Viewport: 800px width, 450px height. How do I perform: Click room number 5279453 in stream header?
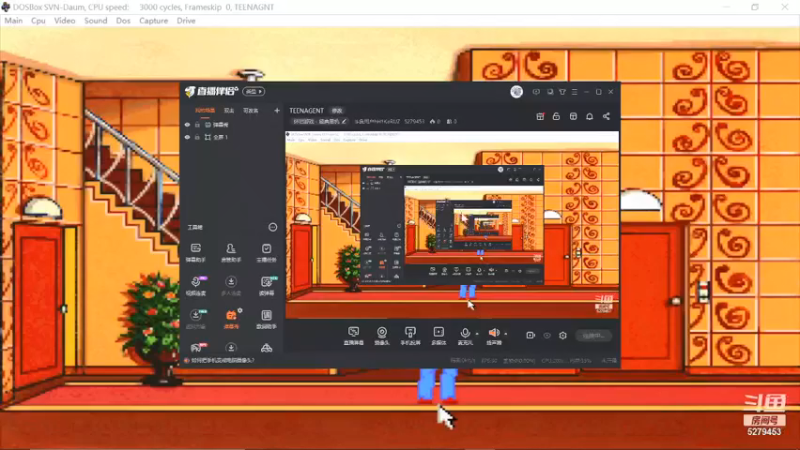414,121
